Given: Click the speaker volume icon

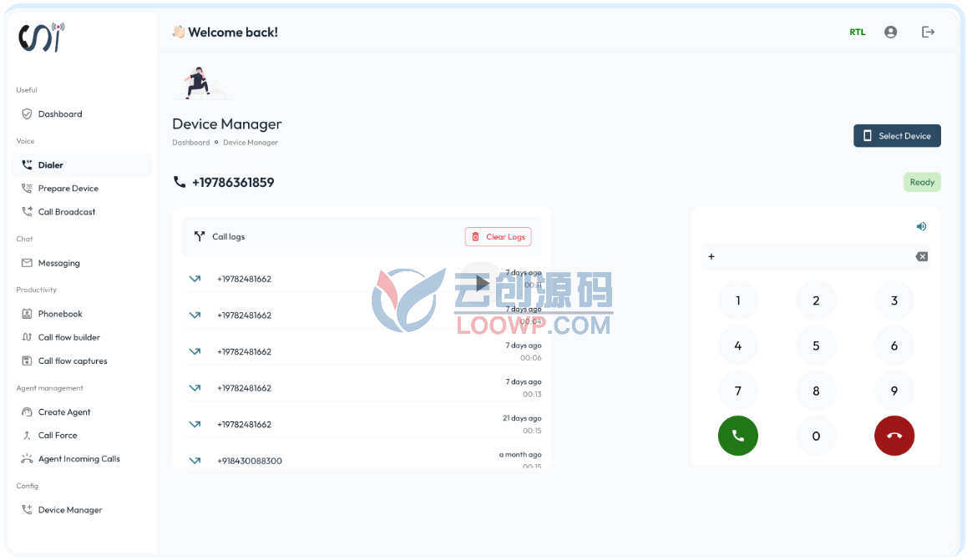Looking at the screenshot, I should point(921,227).
